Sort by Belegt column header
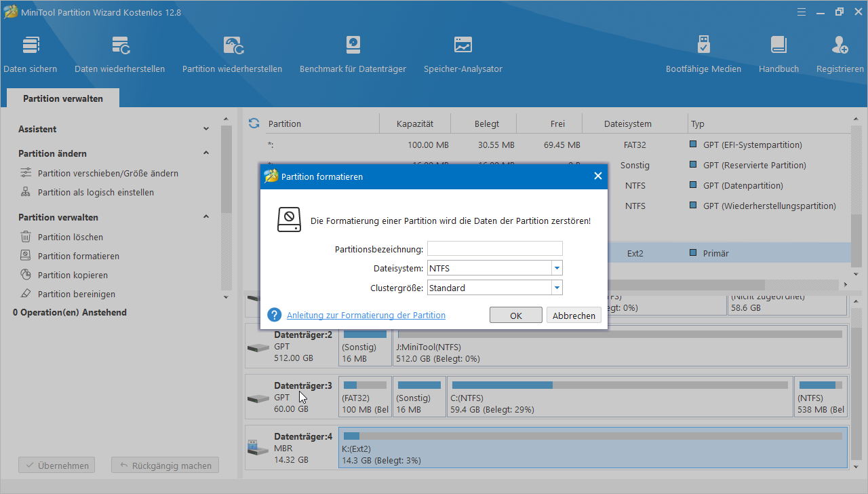This screenshot has height=494, width=868. tap(487, 123)
